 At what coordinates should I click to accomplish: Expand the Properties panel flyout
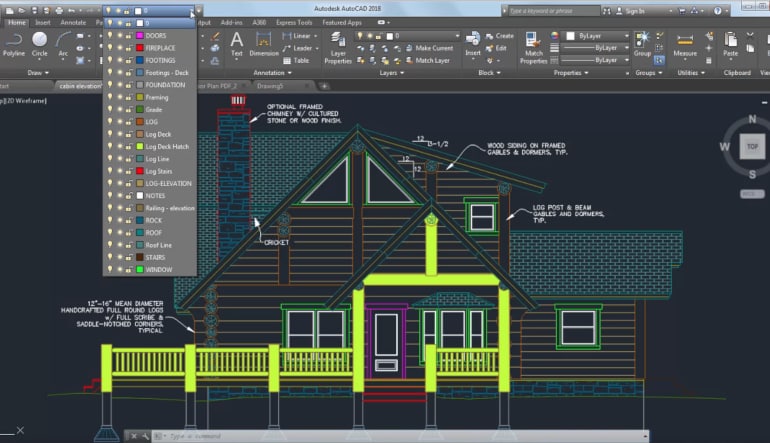coord(571,73)
